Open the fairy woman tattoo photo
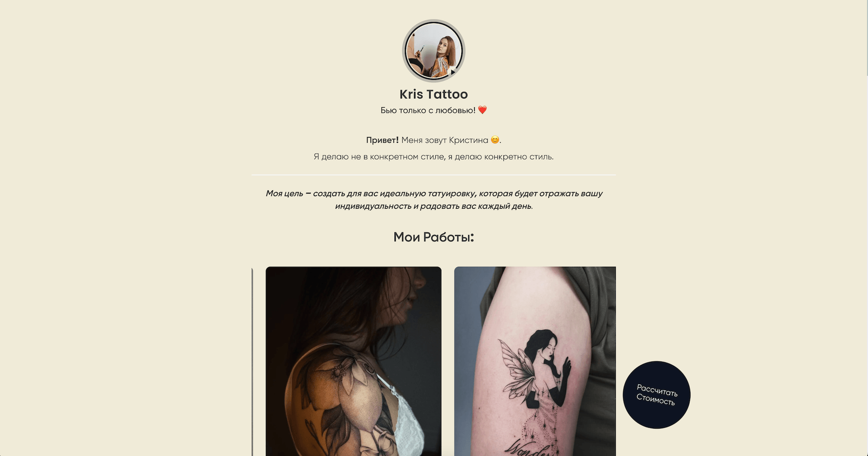 [535, 362]
